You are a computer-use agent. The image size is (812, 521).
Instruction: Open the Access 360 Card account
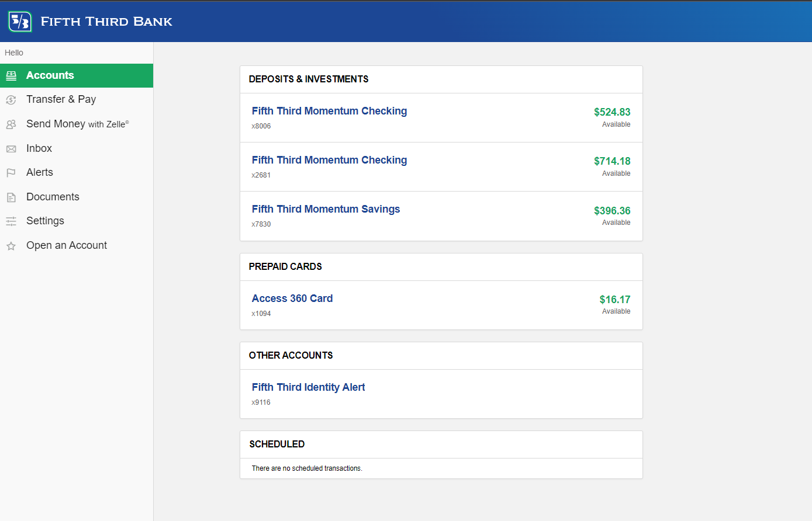[292, 298]
